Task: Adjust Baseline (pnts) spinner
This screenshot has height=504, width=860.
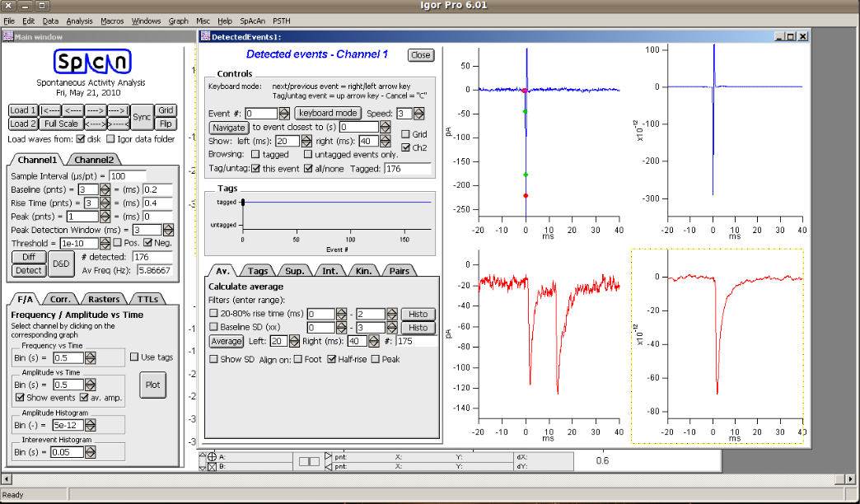Action: pyautogui.click(x=105, y=189)
